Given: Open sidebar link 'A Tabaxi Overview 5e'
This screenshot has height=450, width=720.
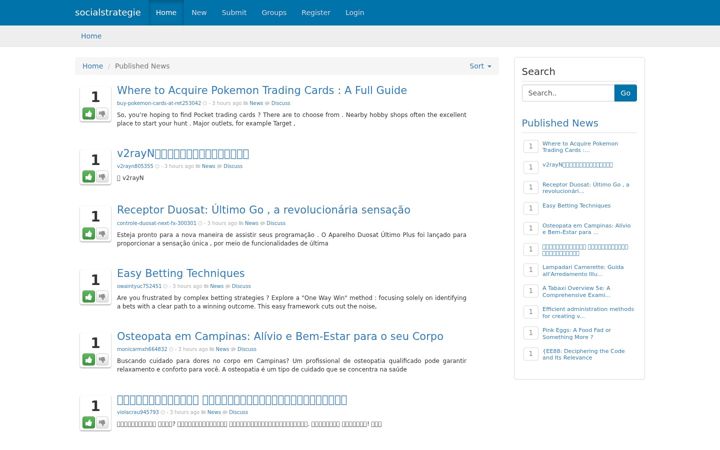Looking at the screenshot, I should point(576,292).
